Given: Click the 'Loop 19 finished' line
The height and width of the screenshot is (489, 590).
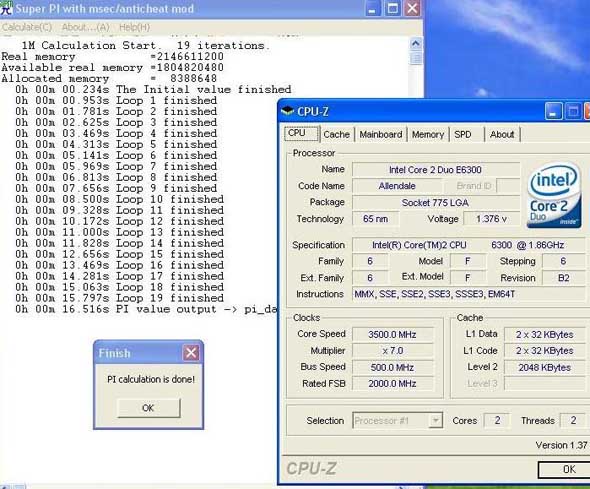Looking at the screenshot, I should click(x=119, y=298).
